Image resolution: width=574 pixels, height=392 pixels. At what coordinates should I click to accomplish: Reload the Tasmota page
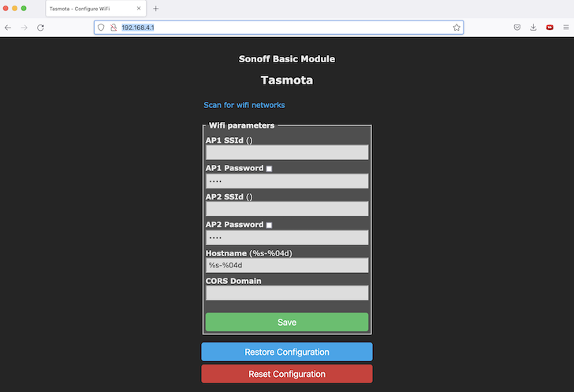[41, 28]
